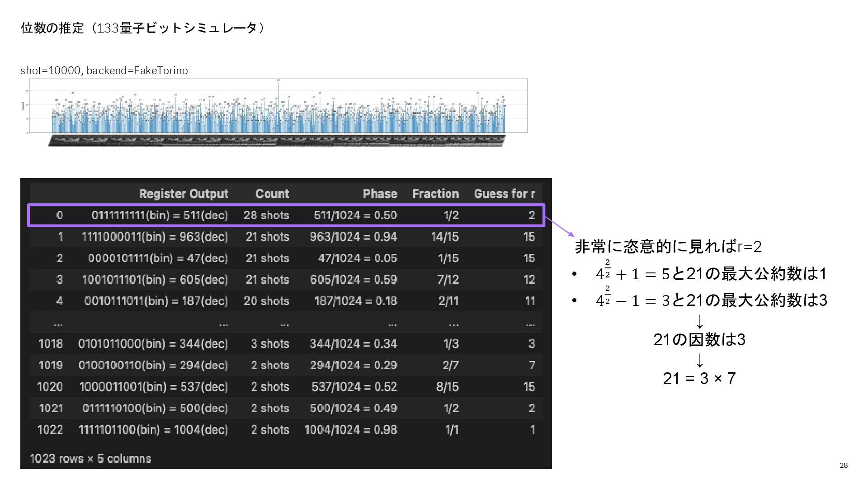
Task: Click the row index 1018
Action: 50,344
